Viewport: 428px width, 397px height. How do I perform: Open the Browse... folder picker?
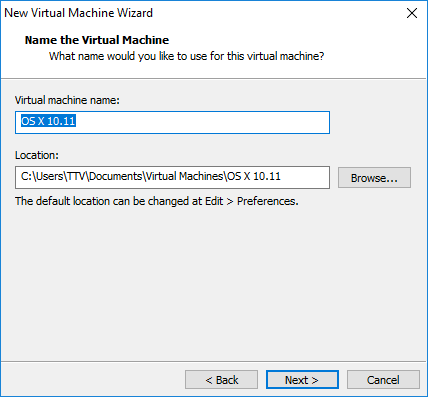pyautogui.click(x=374, y=178)
